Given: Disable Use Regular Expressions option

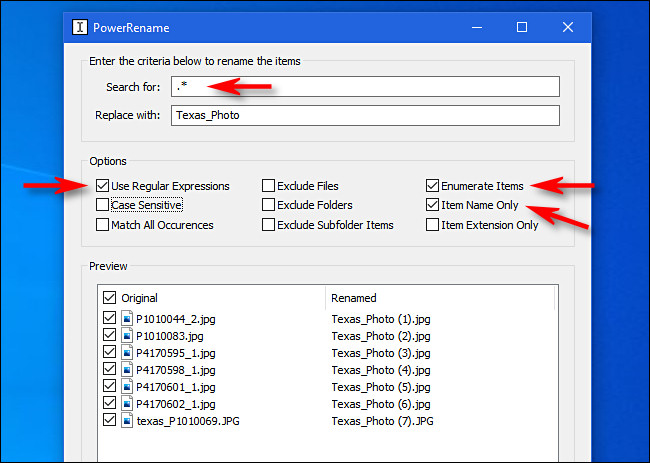Looking at the screenshot, I should coord(103,186).
